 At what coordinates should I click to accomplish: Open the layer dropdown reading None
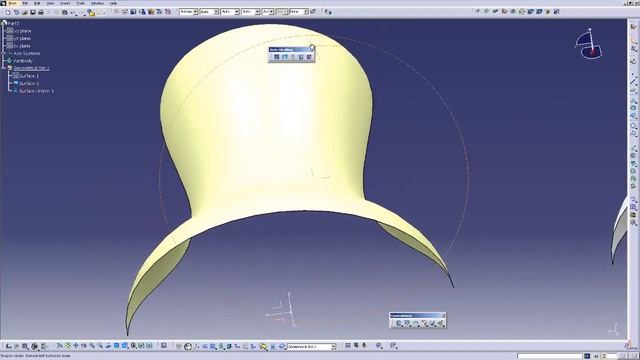[x=305, y=12]
